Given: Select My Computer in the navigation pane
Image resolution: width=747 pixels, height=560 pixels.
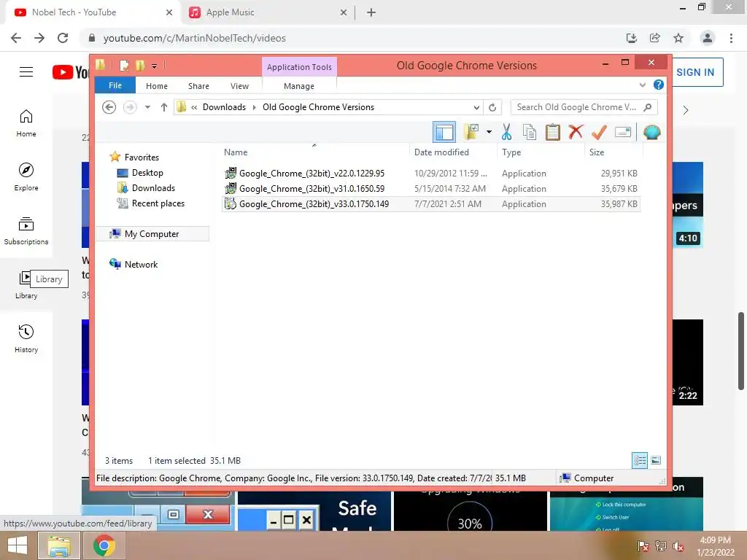Looking at the screenshot, I should (x=152, y=234).
